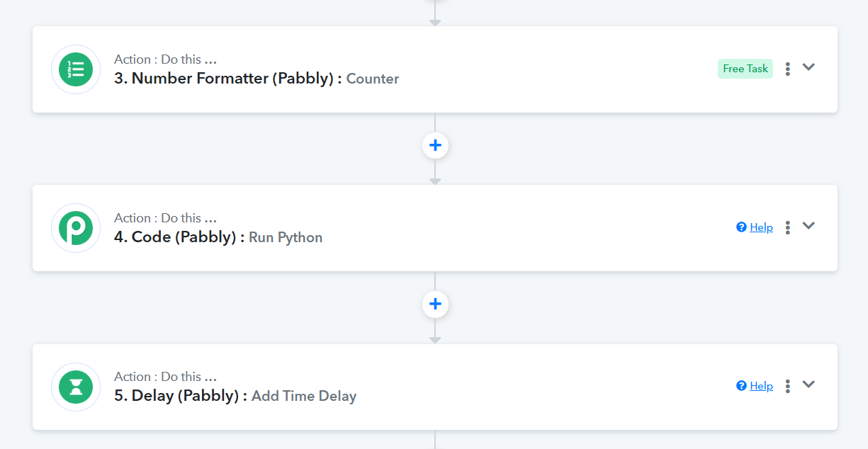Click the Free Task badge
Viewport: 868px width, 449px height.
(x=745, y=69)
